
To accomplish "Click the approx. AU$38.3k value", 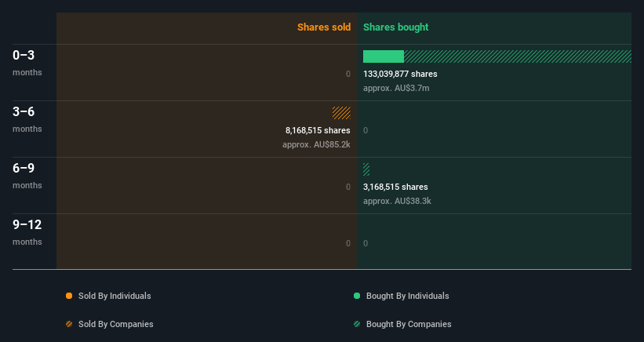I will 397,201.
